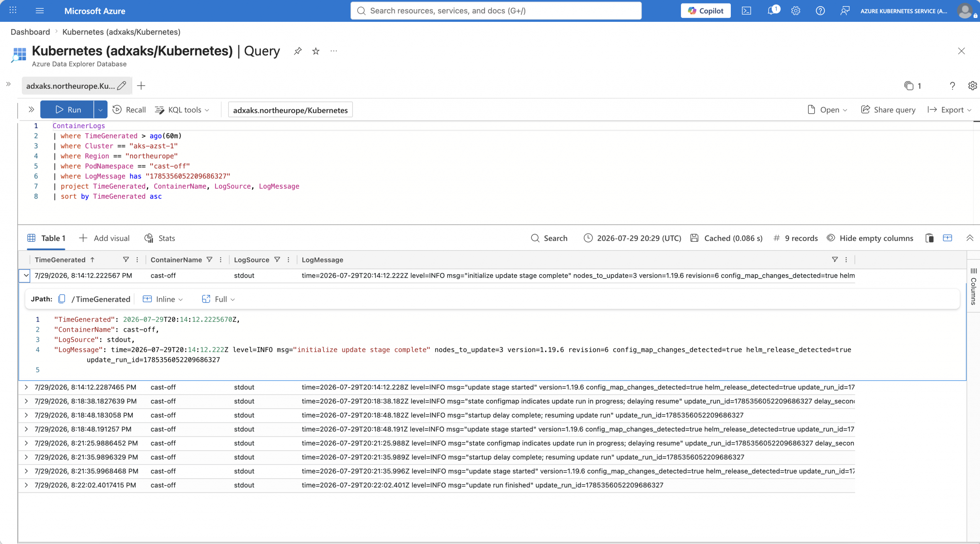The height and width of the screenshot is (544, 980).
Task: Recall the previous query results
Action: click(x=129, y=110)
